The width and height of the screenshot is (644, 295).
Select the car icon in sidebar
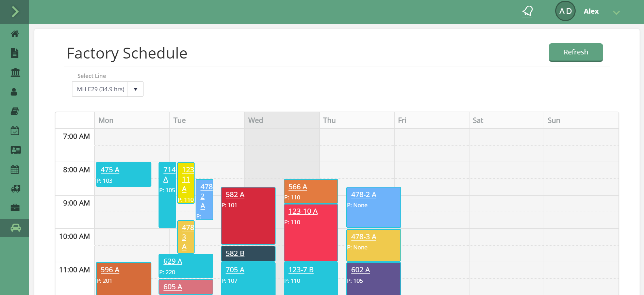coord(15,228)
